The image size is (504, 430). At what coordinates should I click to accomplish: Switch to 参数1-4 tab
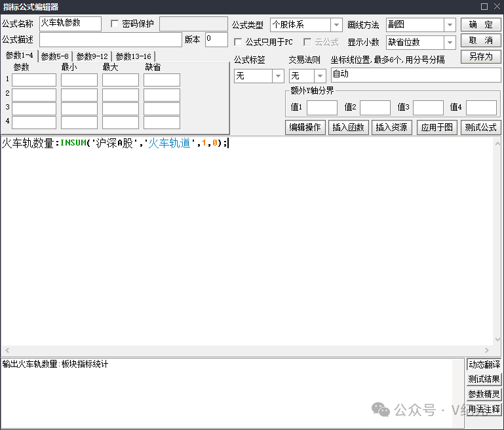19,56
